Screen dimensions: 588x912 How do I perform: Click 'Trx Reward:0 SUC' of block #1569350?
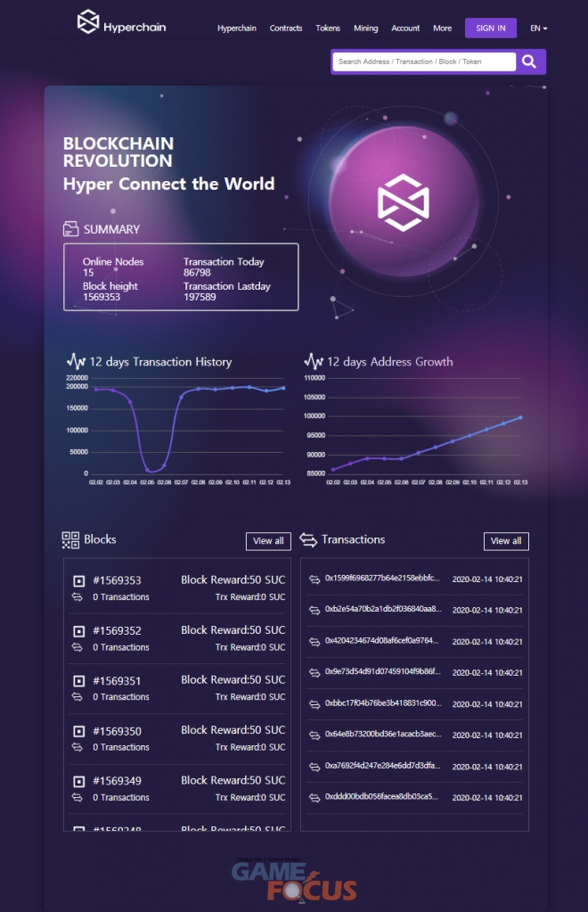[x=250, y=747]
